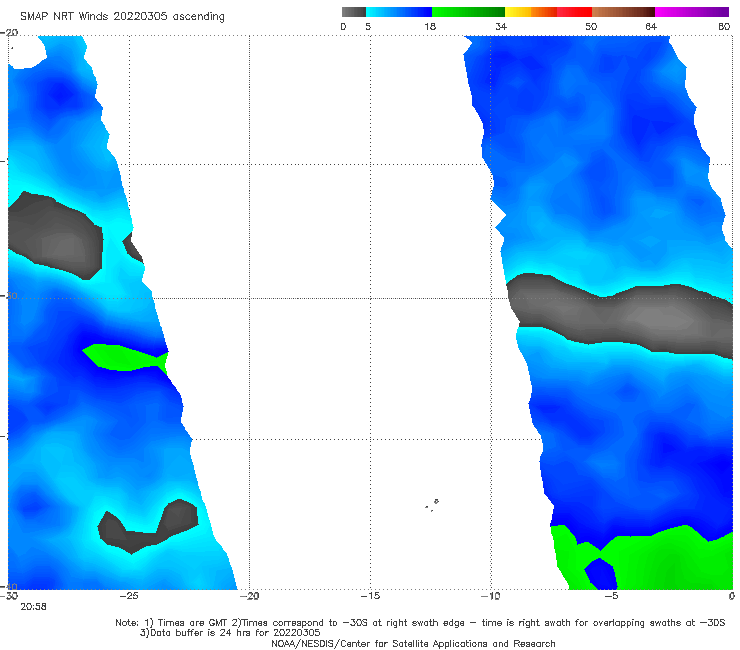Click the yellow segment of the color bar
Screen dimensions: 740x650
[x=518, y=12]
